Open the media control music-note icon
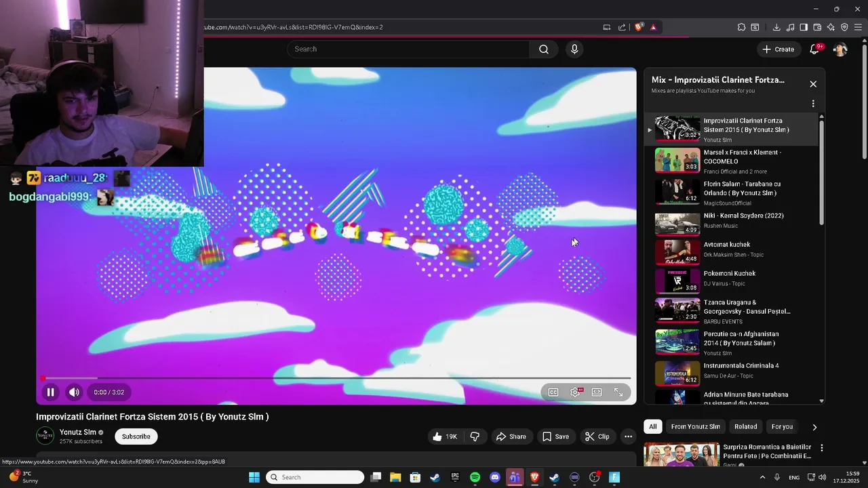 click(x=790, y=27)
